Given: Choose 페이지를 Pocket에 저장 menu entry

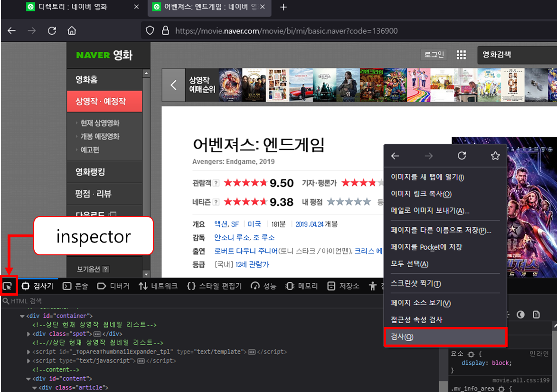Looking at the screenshot, I should [445, 247].
